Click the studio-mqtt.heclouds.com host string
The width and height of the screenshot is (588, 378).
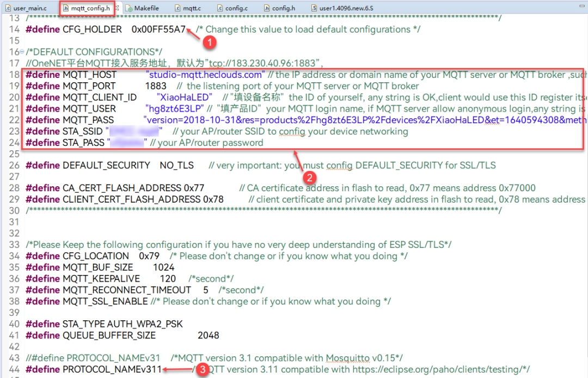(x=205, y=75)
